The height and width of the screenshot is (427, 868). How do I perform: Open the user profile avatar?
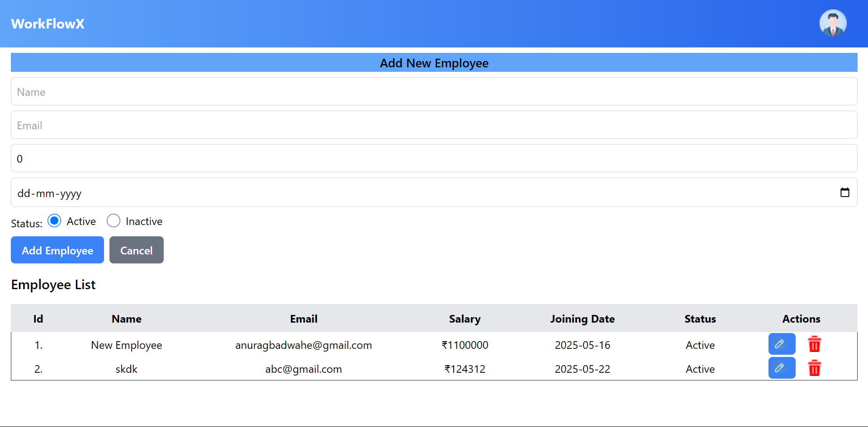[x=833, y=23]
